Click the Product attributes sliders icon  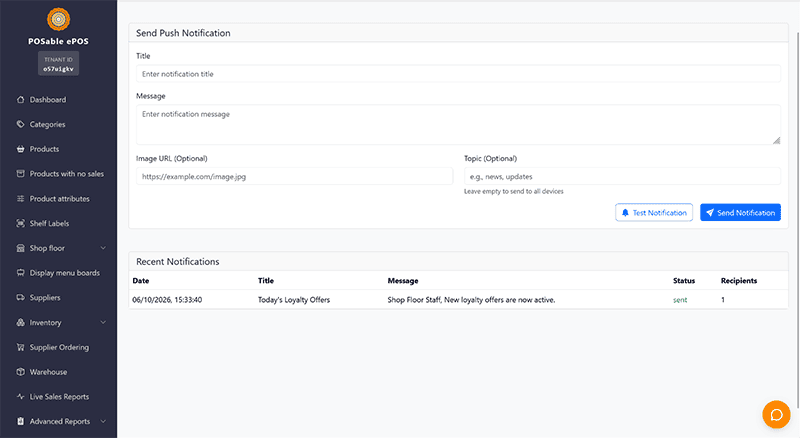[20, 199]
